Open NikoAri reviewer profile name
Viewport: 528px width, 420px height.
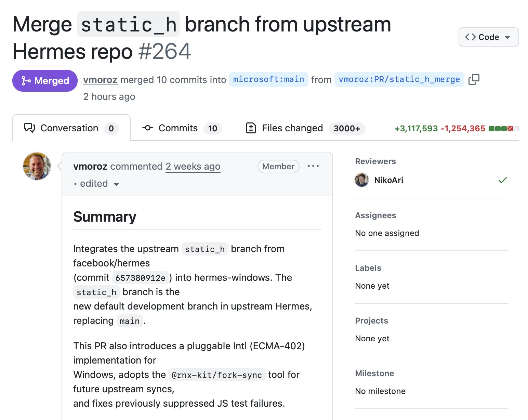(x=389, y=180)
